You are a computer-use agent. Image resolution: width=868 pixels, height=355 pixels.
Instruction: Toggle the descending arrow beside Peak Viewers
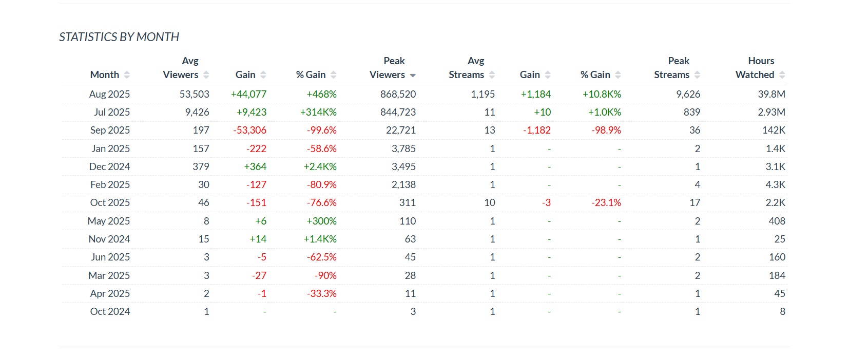click(412, 76)
